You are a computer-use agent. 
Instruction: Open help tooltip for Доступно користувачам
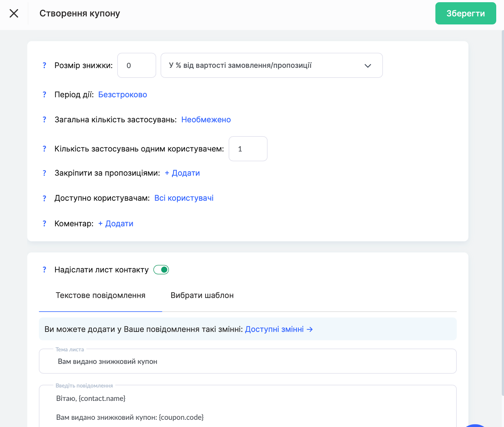click(44, 198)
